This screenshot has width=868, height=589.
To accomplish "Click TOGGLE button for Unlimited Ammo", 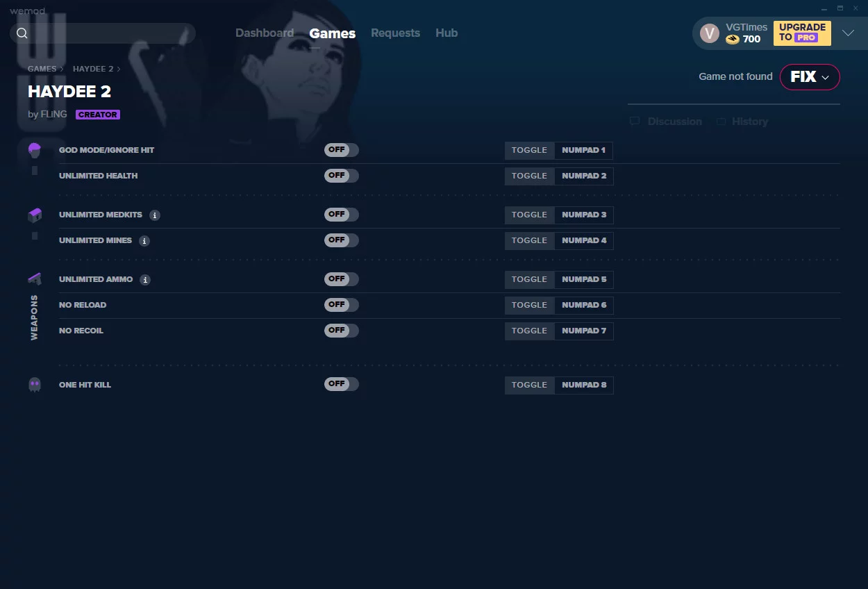I will point(530,279).
